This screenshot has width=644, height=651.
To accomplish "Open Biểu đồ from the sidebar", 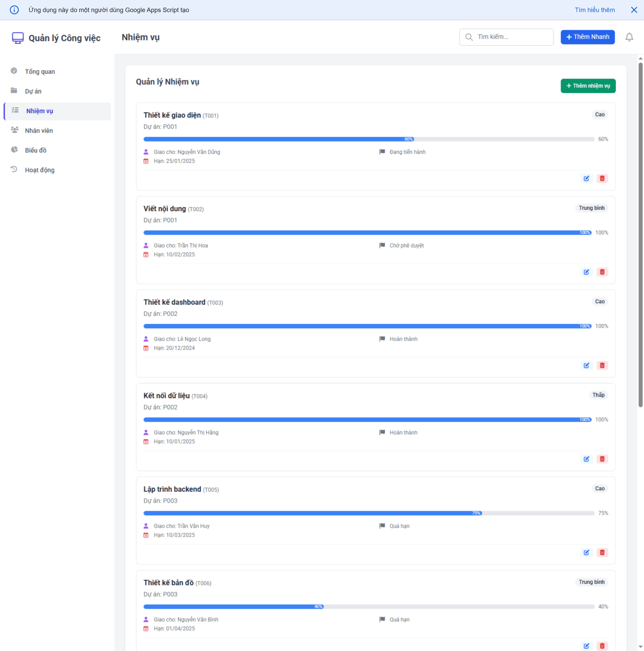I will click(35, 150).
